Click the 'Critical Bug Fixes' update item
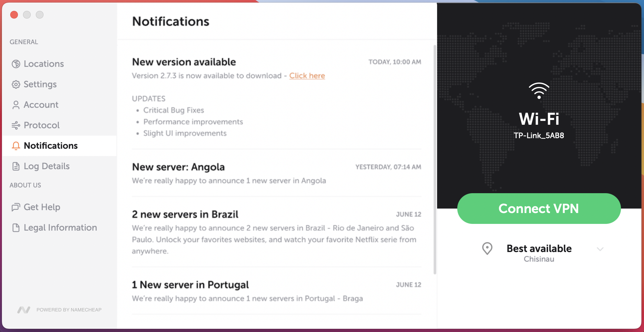Screen dimensions: 644x332 (x=174, y=110)
